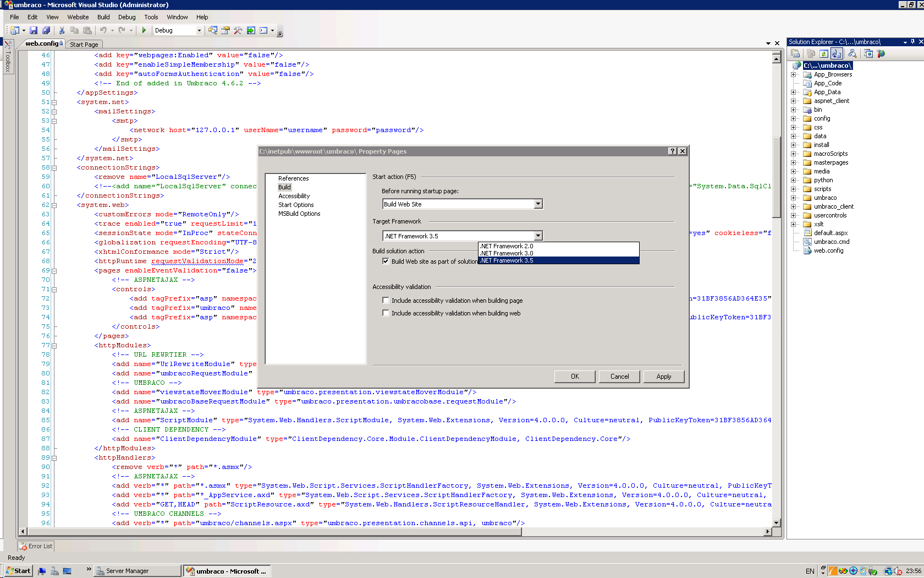Click the Add New Item toolbar icon
Screen dimensions: 924x578
pos(14,30)
